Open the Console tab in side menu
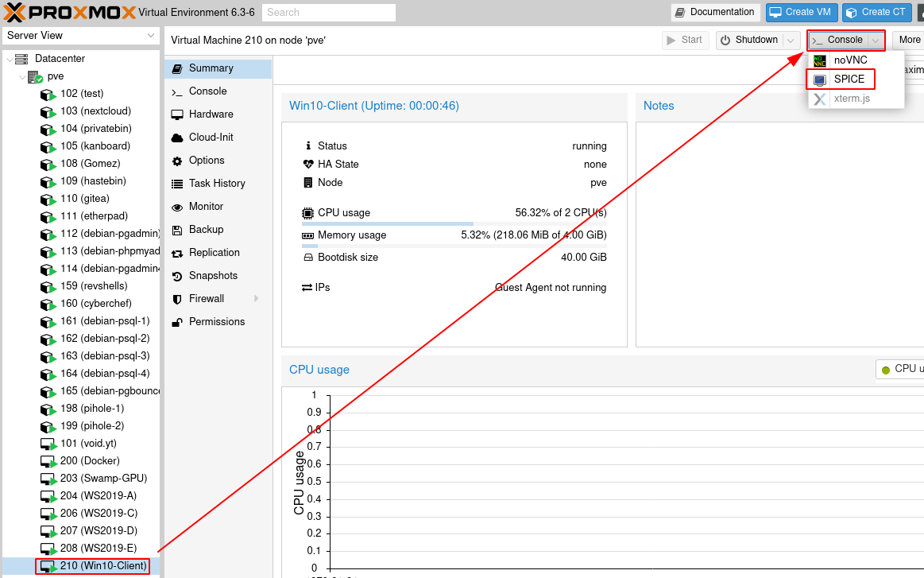Screen dimensions: 924x578 point(218,91)
